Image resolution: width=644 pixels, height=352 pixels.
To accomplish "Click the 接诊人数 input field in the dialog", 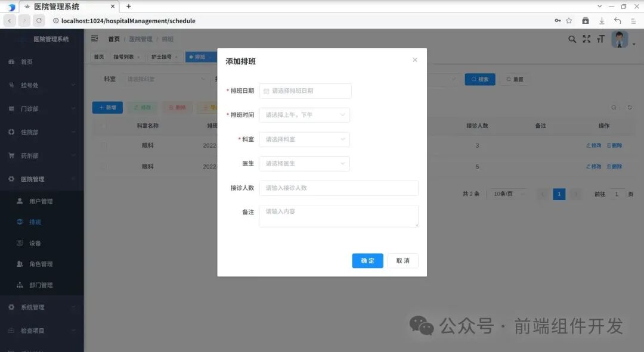I will tap(338, 188).
